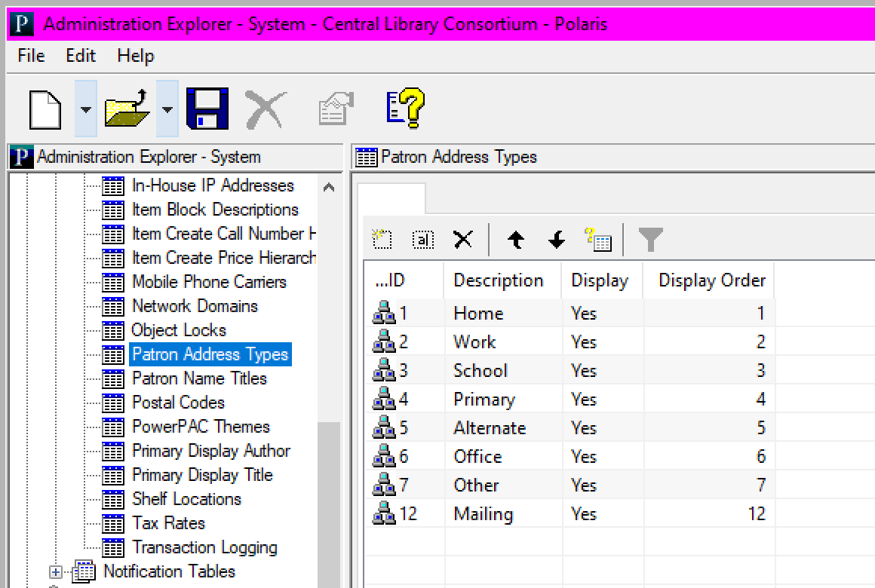
Task: Open the File menu
Action: [31, 56]
